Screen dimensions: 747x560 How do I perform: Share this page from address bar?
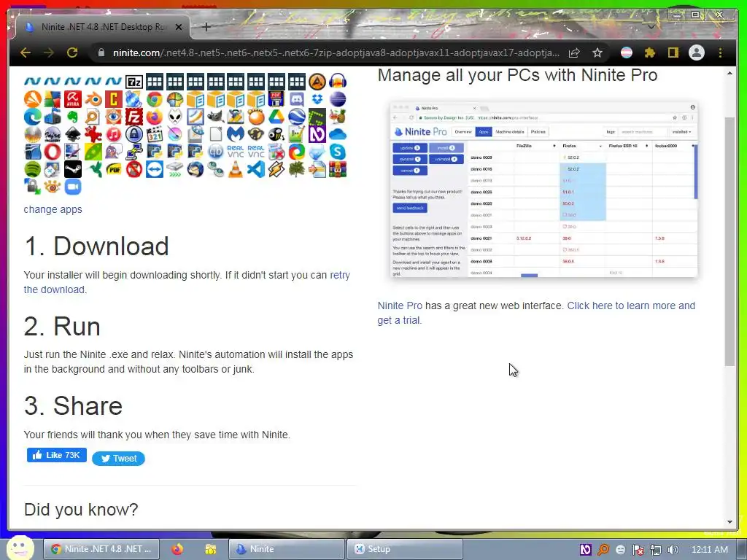574,52
